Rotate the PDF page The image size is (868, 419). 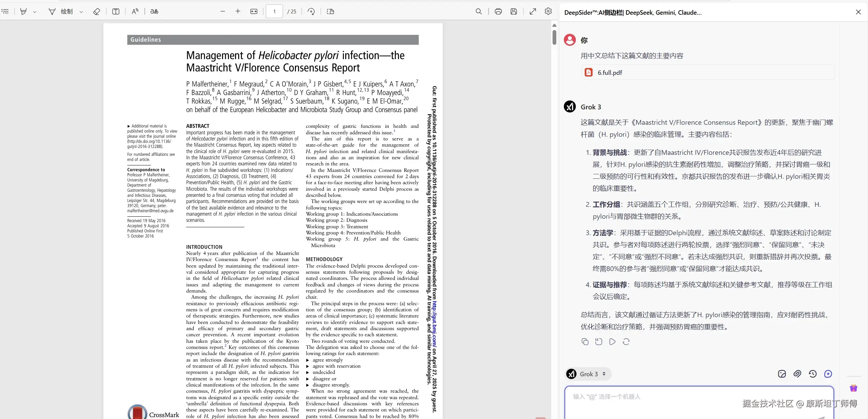tap(311, 12)
